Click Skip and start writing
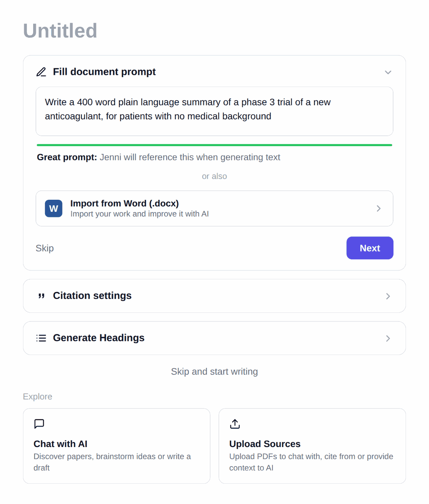This screenshot has width=429, height=504. [x=214, y=372]
